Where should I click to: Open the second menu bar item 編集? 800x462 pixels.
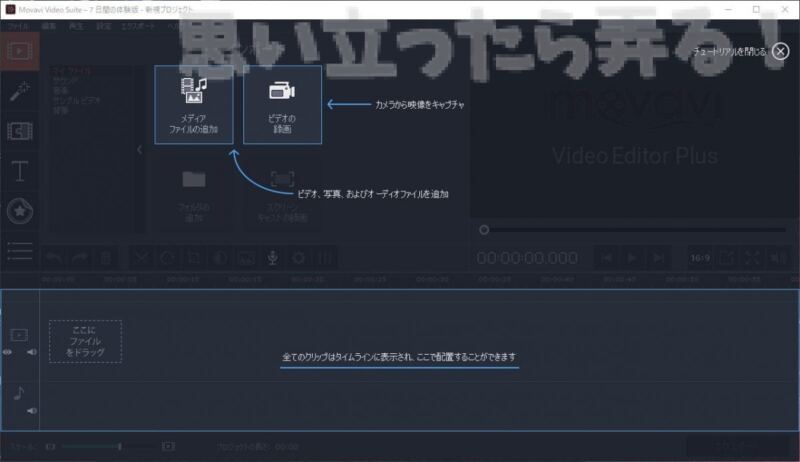tap(49, 26)
